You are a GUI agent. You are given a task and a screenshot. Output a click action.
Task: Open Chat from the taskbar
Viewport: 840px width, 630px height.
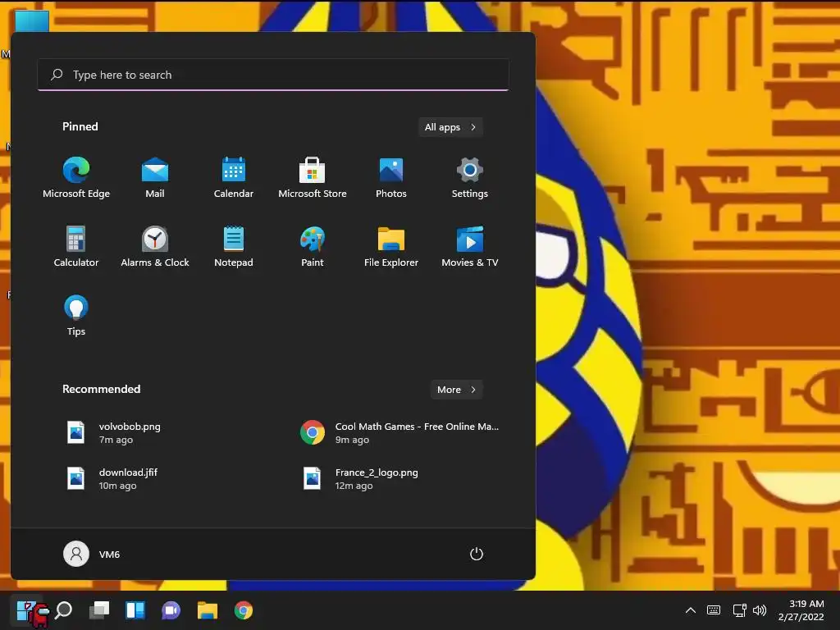(x=171, y=610)
